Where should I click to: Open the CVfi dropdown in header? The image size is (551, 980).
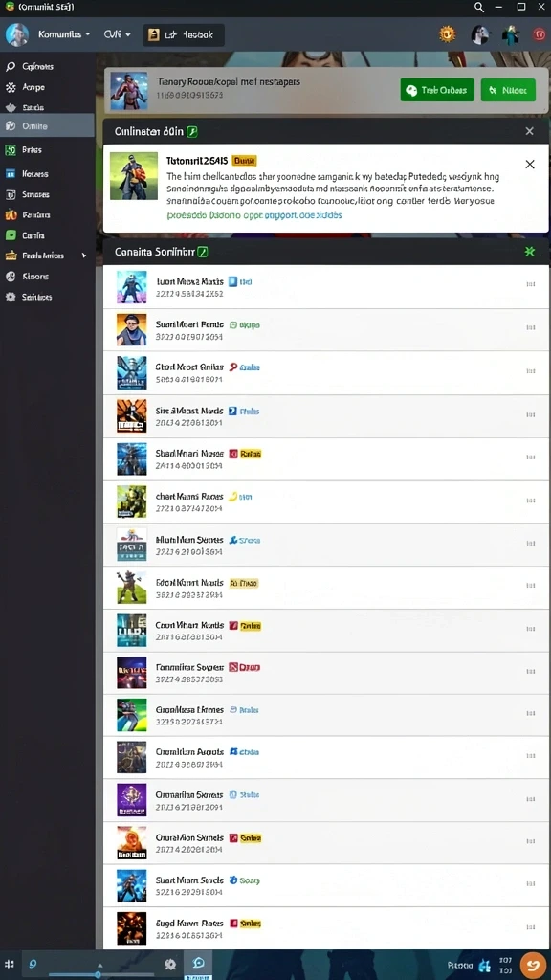click(x=118, y=34)
